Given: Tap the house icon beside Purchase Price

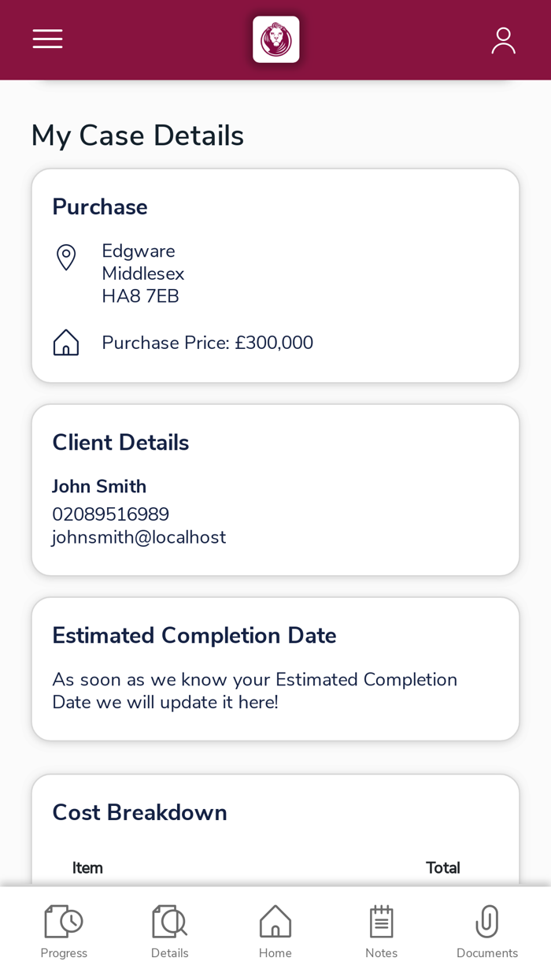Looking at the screenshot, I should (x=66, y=343).
